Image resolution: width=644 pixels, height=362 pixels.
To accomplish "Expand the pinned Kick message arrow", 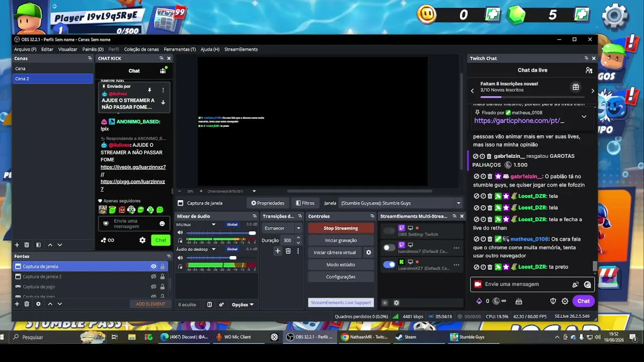I will [163, 103].
